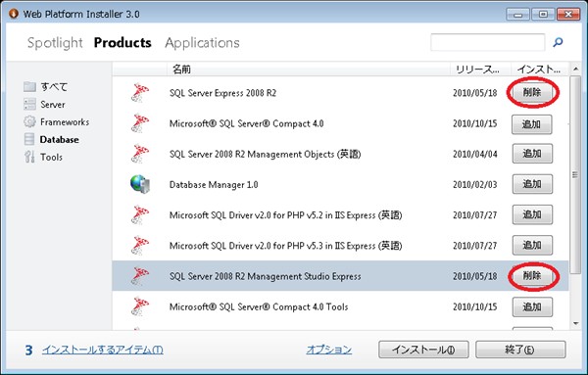Click the search magnifier icon
Screen dimensions: 588x375
coord(558,42)
